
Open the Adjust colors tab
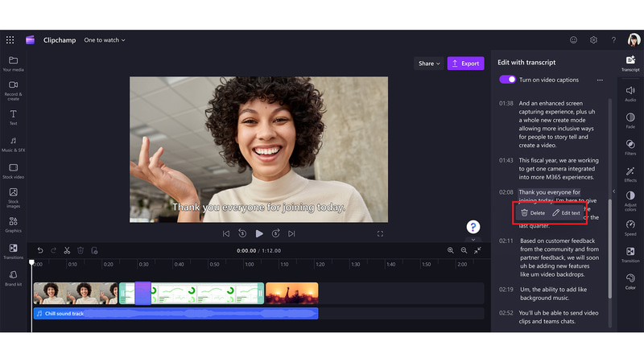tap(630, 200)
